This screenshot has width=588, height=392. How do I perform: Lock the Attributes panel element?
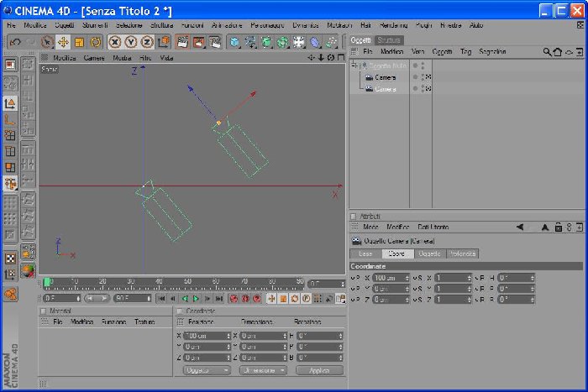coord(559,227)
